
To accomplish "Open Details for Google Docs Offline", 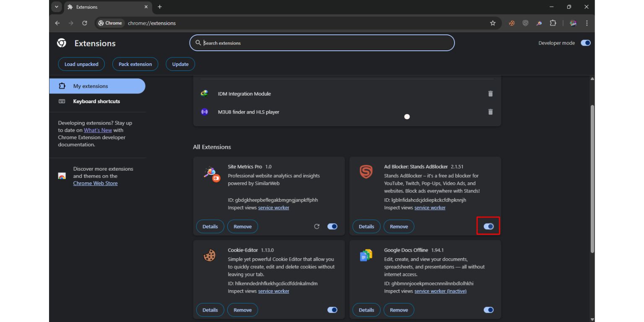I will (366, 310).
